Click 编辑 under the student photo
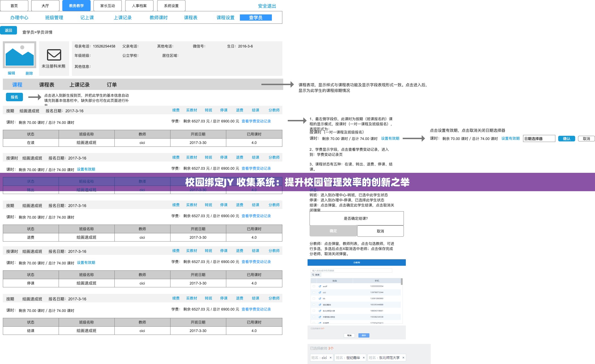 pyautogui.click(x=11, y=73)
